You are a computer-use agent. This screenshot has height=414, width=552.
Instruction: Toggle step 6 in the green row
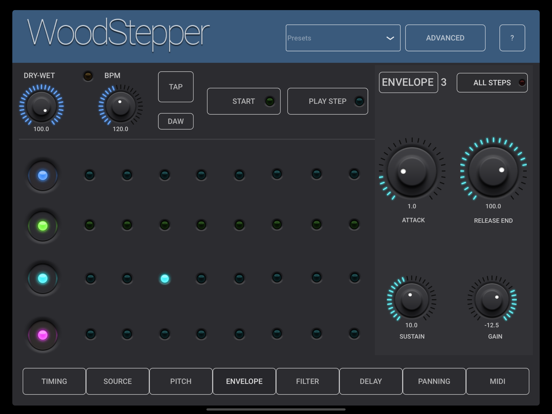[x=277, y=224]
